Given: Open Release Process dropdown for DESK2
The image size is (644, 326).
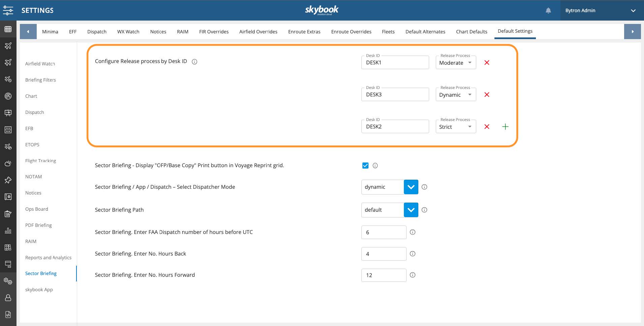Looking at the screenshot, I should tap(456, 127).
